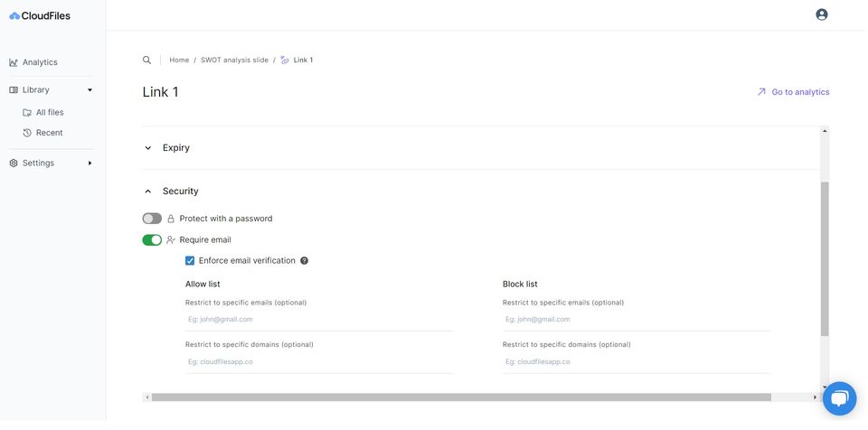Click the horizontal scrollbar at the bottom
The width and height of the screenshot is (868, 430).
(x=461, y=397)
